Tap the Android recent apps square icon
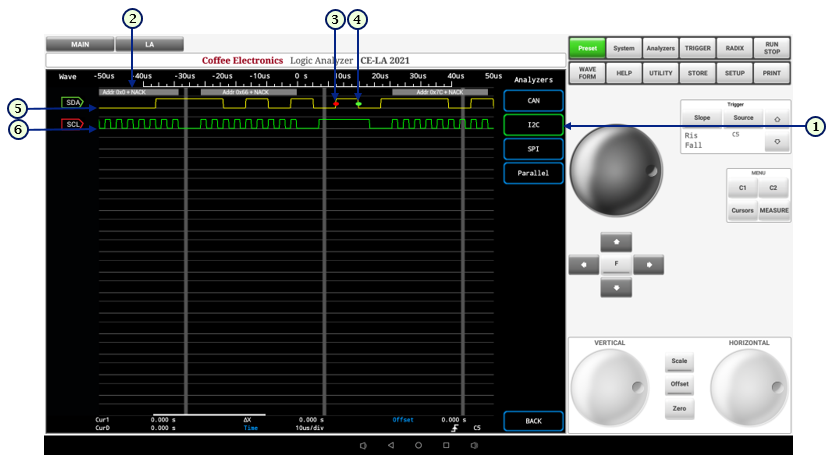833x471 pixels. click(x=446, y=445)
